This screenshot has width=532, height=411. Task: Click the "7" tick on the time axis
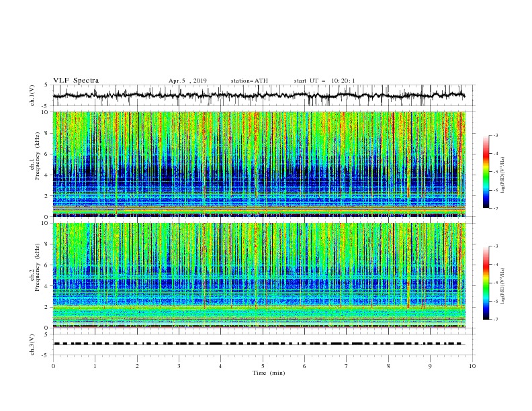347,366
